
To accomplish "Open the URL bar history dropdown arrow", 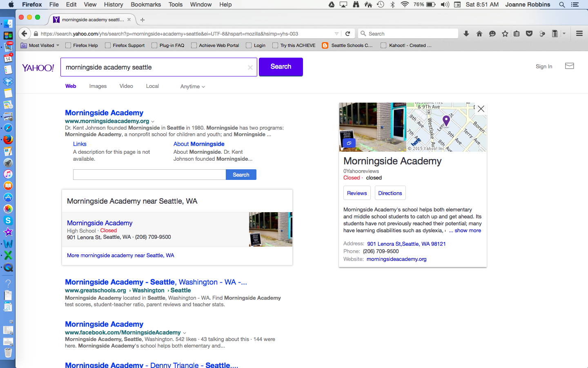I will pyautogui.click(x=336, y=34).
